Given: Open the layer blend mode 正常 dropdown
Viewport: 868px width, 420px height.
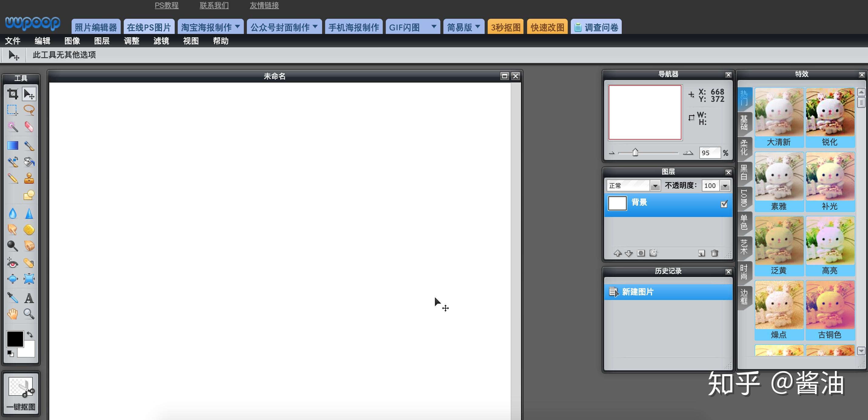Looking at the screenshot, I should pyautogui.click(x=633, y=185).
